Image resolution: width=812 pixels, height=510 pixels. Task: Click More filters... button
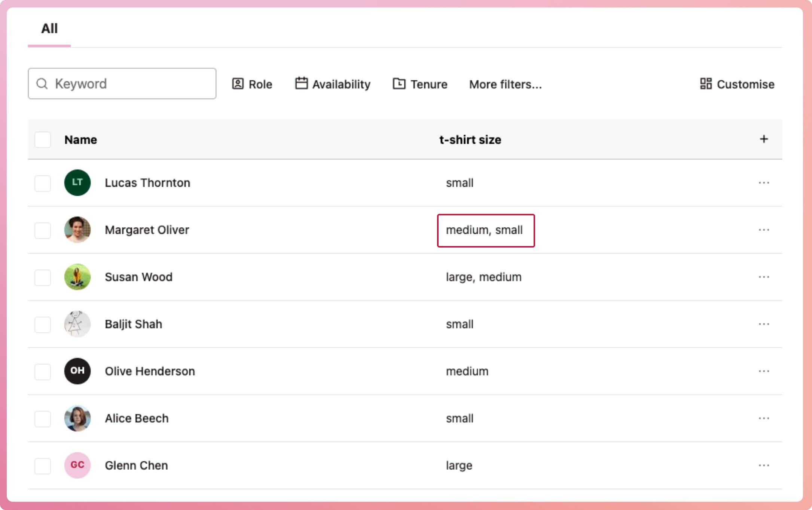505,84
